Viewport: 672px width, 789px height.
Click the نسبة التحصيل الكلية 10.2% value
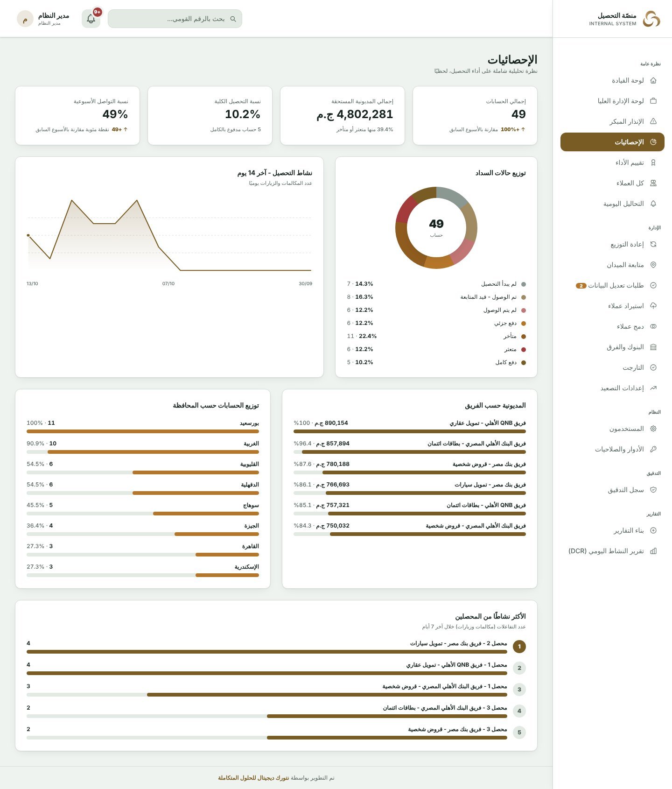tap(243, 114)
